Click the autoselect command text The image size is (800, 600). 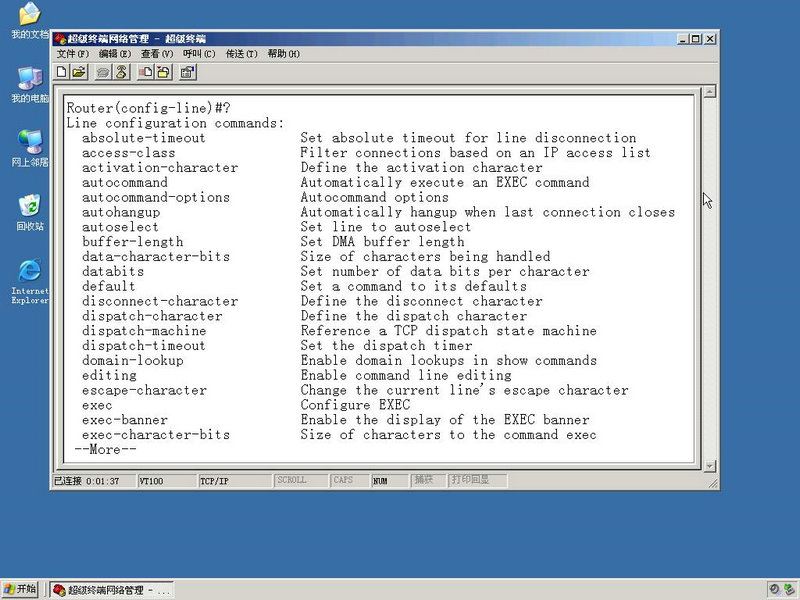pos(120,227)
